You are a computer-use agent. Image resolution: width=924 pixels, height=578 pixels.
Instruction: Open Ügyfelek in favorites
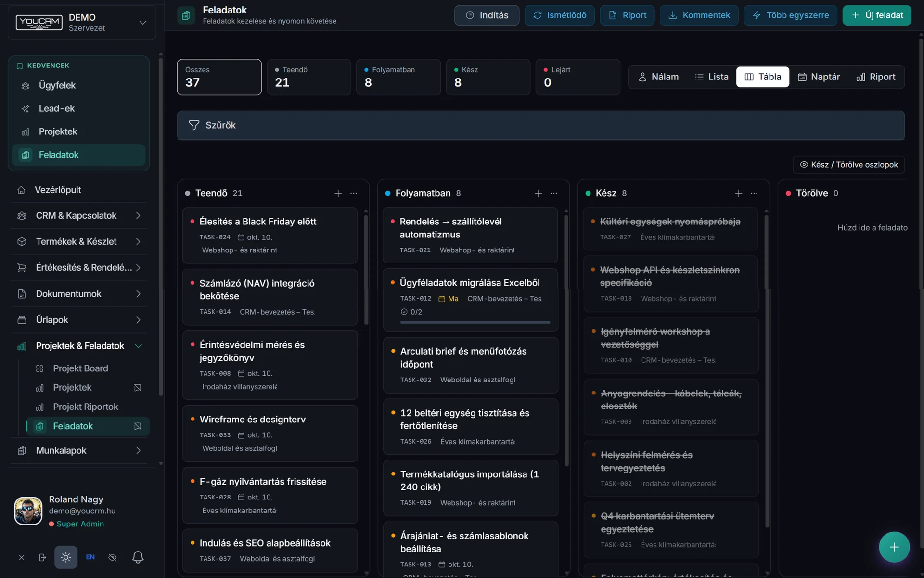[x=79, y=85]
